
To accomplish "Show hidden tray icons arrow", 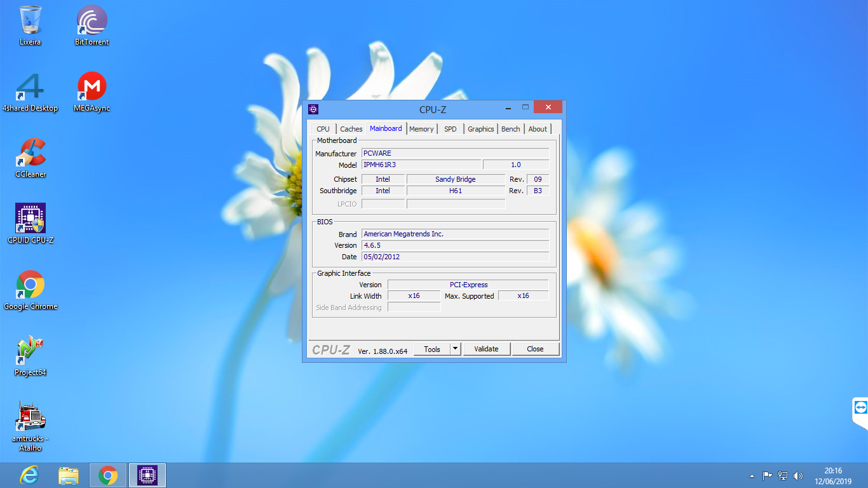I will click(752, 476).
